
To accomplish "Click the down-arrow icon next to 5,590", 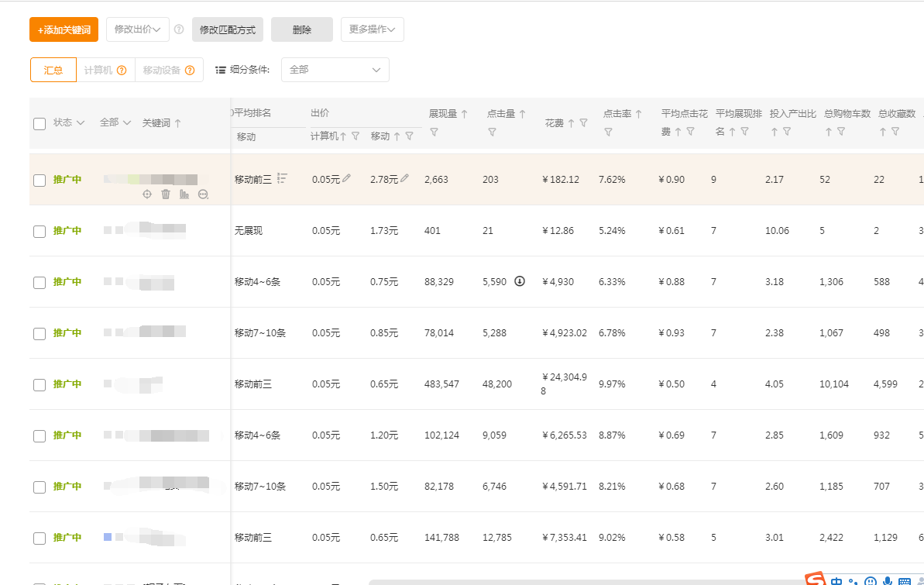I will tap(520, 281).
